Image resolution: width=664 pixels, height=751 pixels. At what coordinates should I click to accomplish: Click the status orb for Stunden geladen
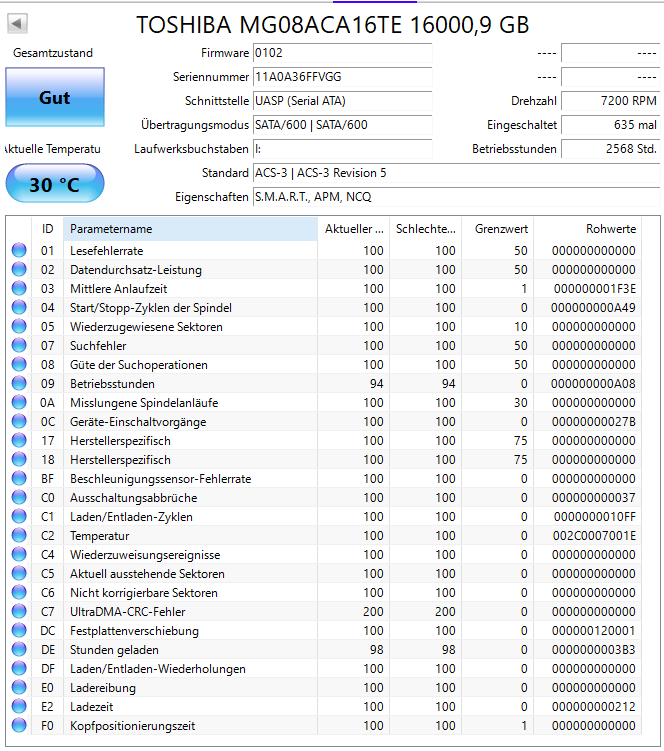(x=19, y=649)
